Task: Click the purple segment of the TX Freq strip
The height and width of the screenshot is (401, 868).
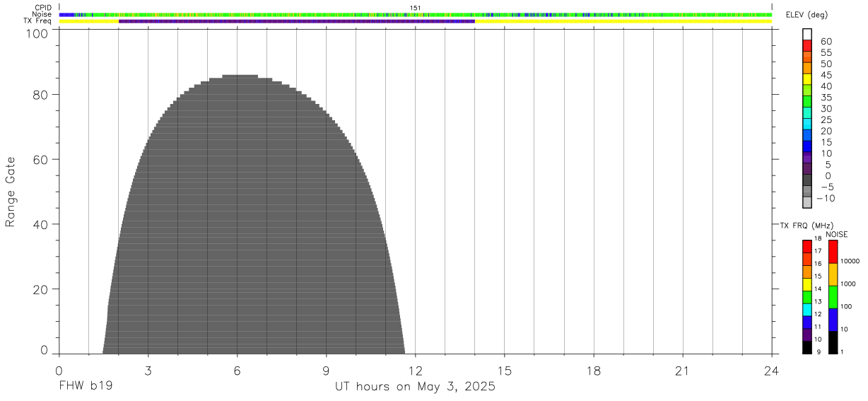Action: (297, 21)
